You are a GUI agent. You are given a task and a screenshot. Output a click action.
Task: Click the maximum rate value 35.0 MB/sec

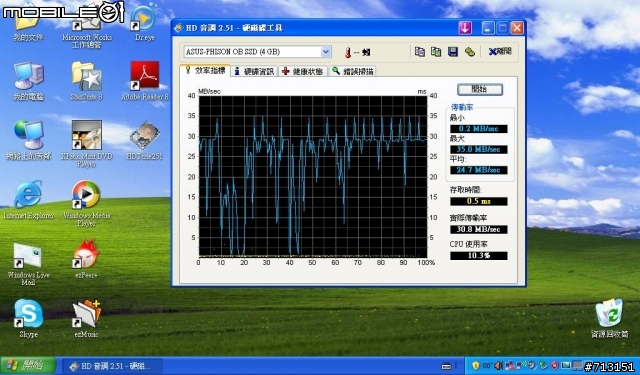coord(479,149)
